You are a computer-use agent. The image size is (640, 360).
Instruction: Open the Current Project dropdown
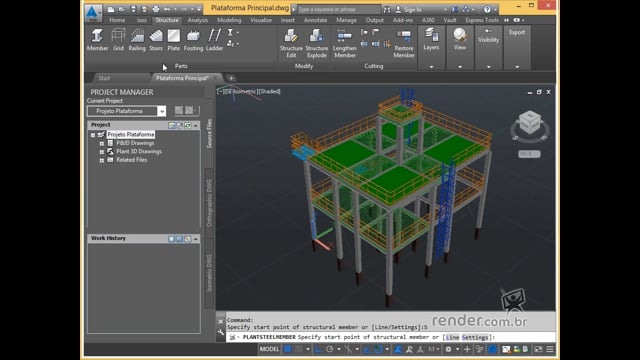[162, 111]
